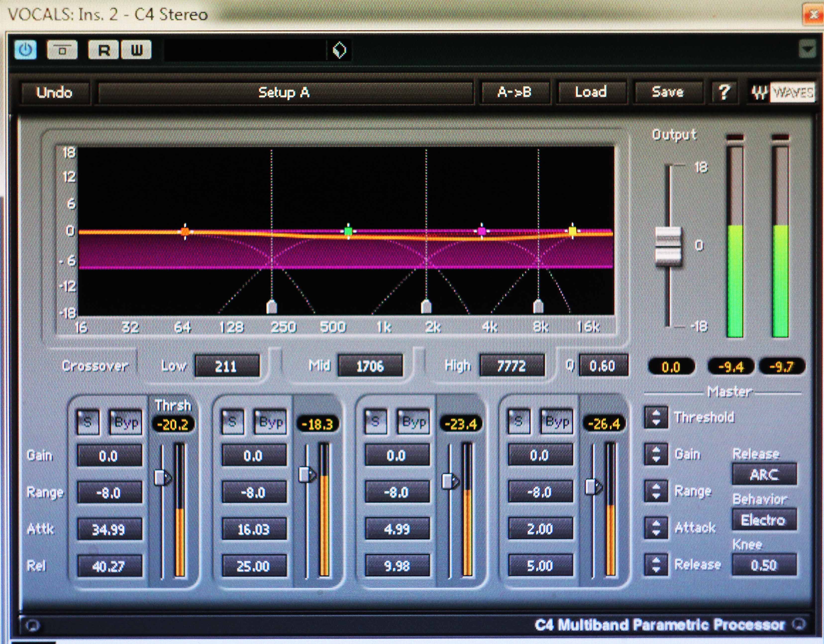Toggle the ARC release mode button
The width and height of the screenshot is (824, 644).
pos(764,474)
